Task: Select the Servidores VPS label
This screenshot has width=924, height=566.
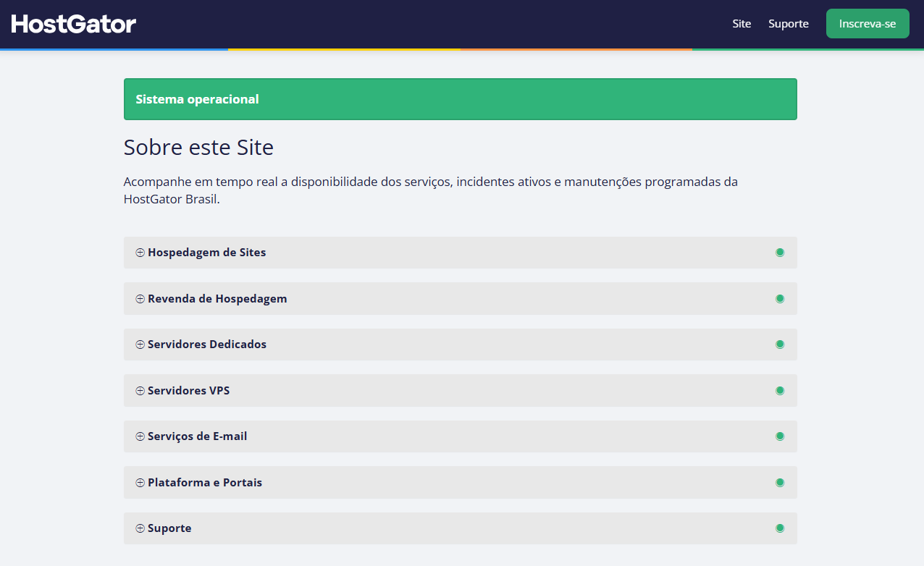Action: coord(189,391)
